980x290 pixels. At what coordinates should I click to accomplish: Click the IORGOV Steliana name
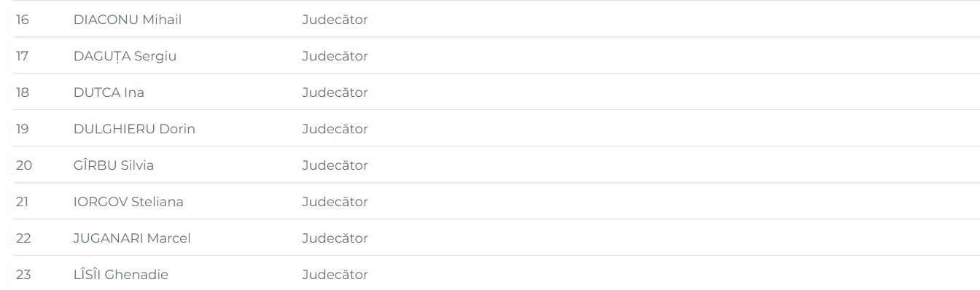128,202
